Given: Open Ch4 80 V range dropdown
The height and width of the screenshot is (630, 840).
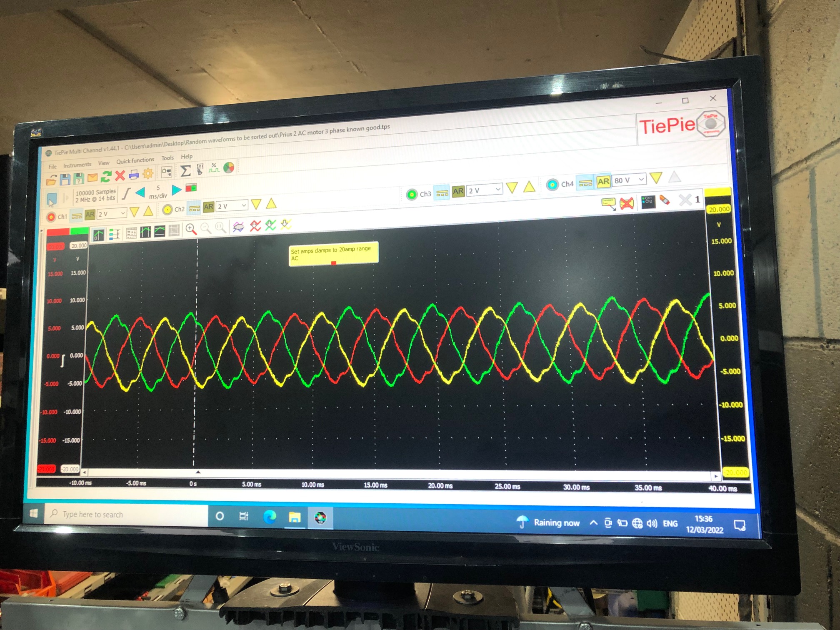Looking at the screenshot, I should click(629, 180).
